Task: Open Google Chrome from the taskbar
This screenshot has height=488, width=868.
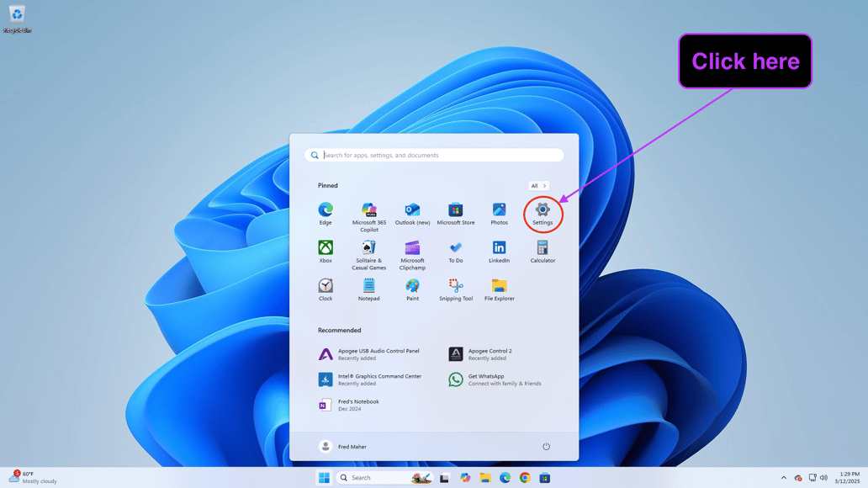Action: pos(525,477)
